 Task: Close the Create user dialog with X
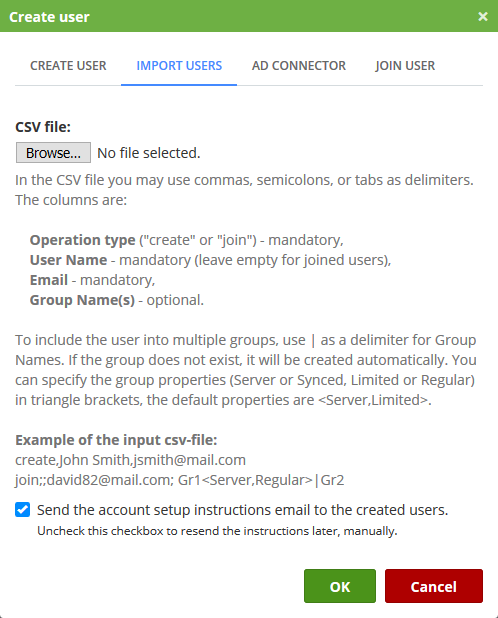coord(483,17)
